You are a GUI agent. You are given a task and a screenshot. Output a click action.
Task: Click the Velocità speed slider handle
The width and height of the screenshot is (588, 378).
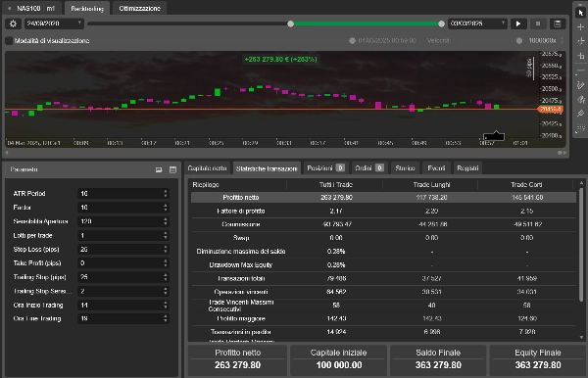pyautogui.click(x=519, y=40)
